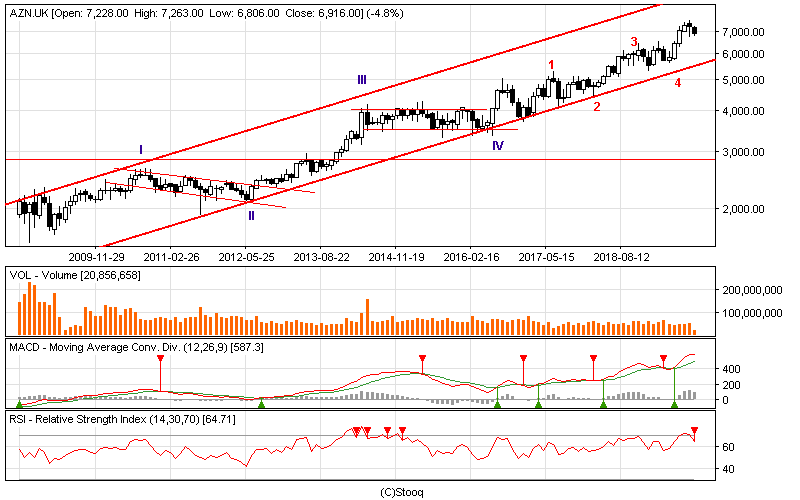Click the blue wave IV label
The image size is (800, 500).
click(x=498, y=145)
